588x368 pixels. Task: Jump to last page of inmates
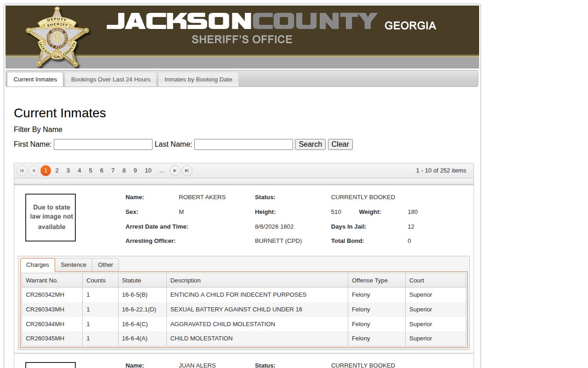coord(187,171)
